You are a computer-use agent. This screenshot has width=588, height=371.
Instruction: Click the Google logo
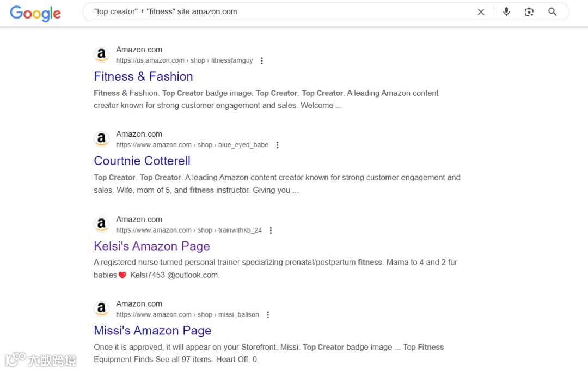35,13
